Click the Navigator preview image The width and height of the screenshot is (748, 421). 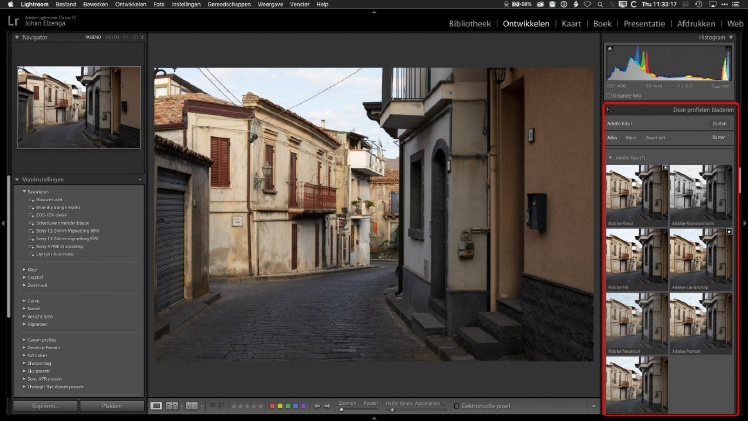(x=79, y=107)
